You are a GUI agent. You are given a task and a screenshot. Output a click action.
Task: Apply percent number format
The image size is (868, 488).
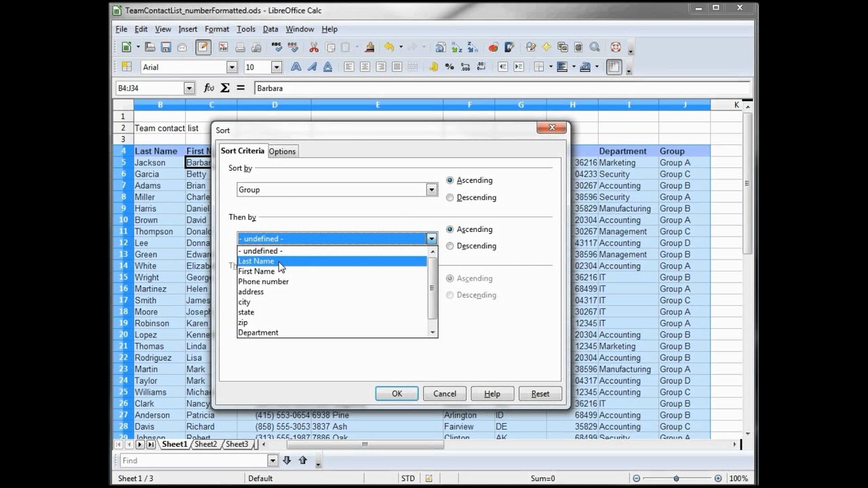click(450, 66)
